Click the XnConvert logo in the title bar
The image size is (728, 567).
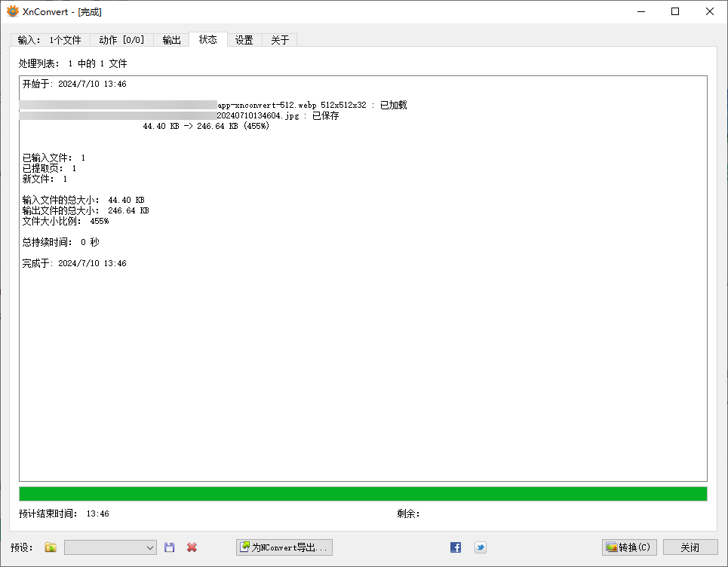coord(11,11)
